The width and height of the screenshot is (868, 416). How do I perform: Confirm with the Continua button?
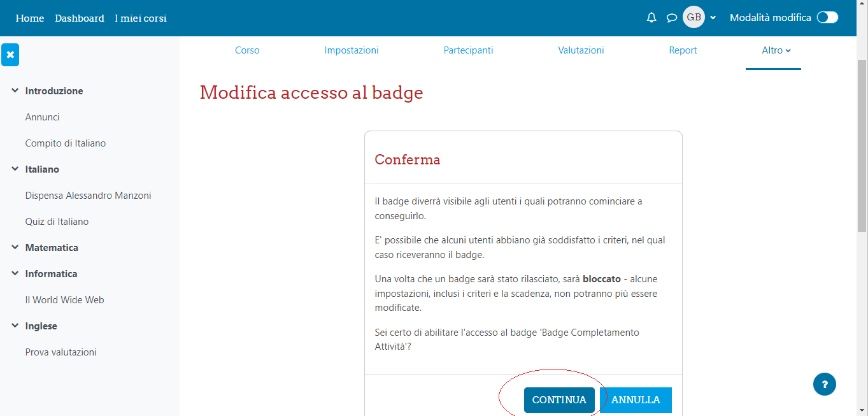559,400
